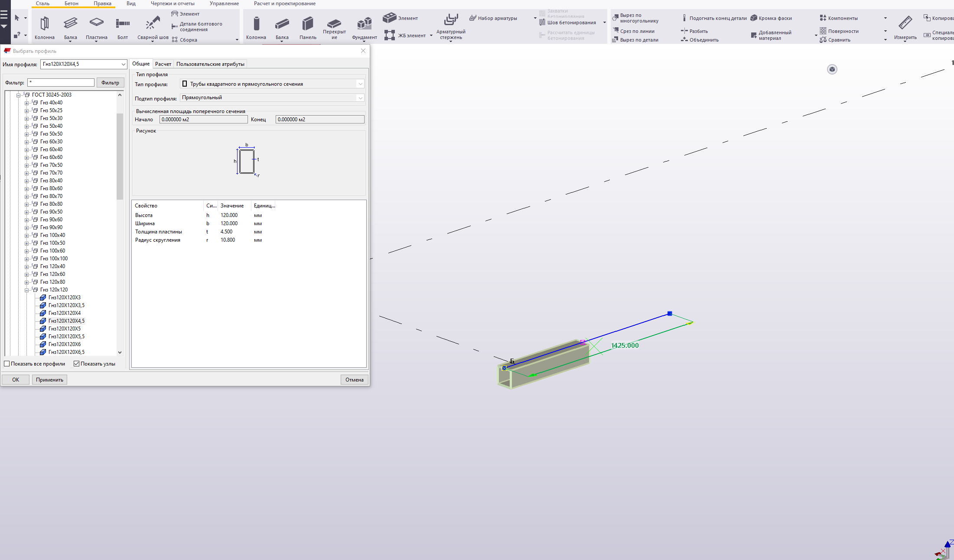The image size is (954, 560).
Task: Switch to the Расчет tab
Action: pos(163,64)
